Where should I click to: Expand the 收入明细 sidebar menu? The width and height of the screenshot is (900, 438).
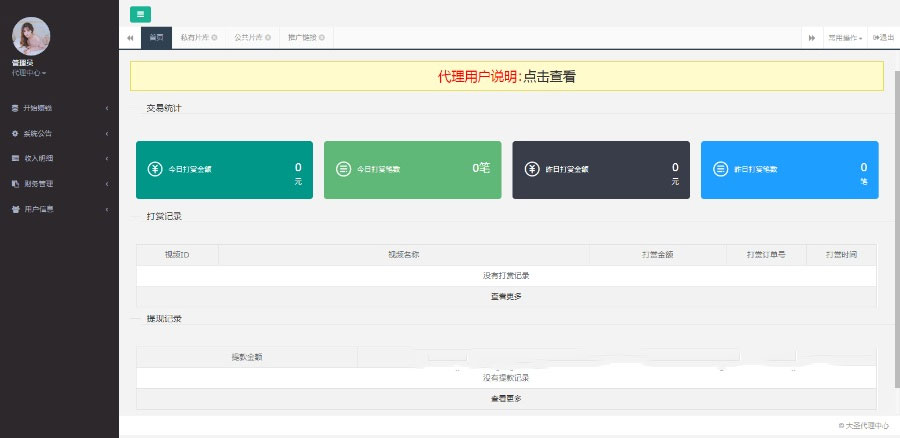[59, 158]
